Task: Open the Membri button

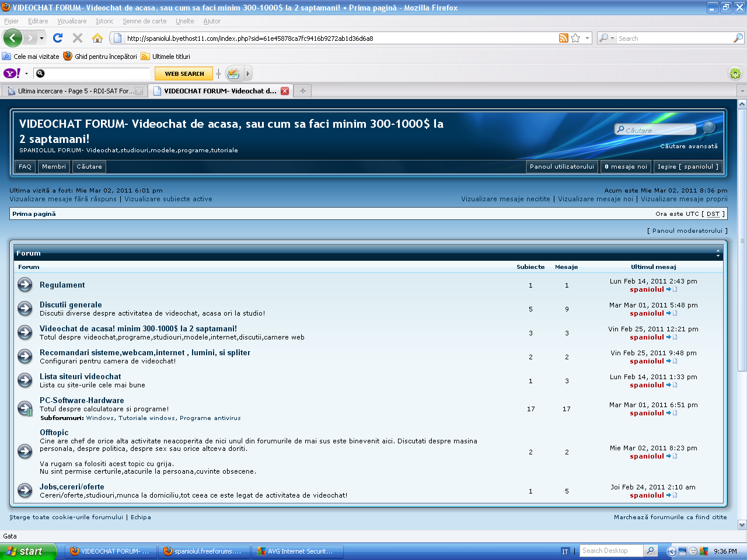Action: (54, 166)
